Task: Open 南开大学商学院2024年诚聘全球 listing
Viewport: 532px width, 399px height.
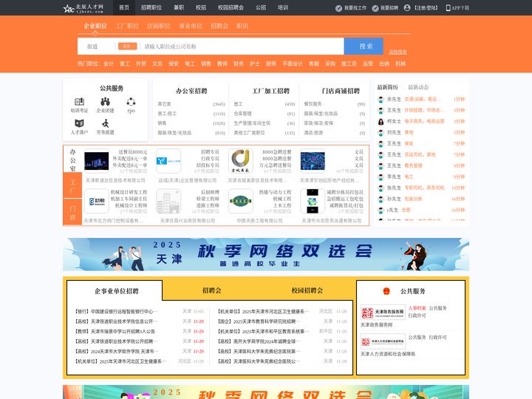Action: pos(257,341)
